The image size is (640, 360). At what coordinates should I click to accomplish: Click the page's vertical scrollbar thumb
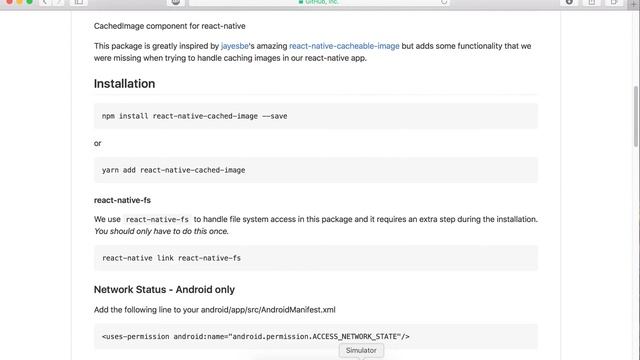point(636,116)
